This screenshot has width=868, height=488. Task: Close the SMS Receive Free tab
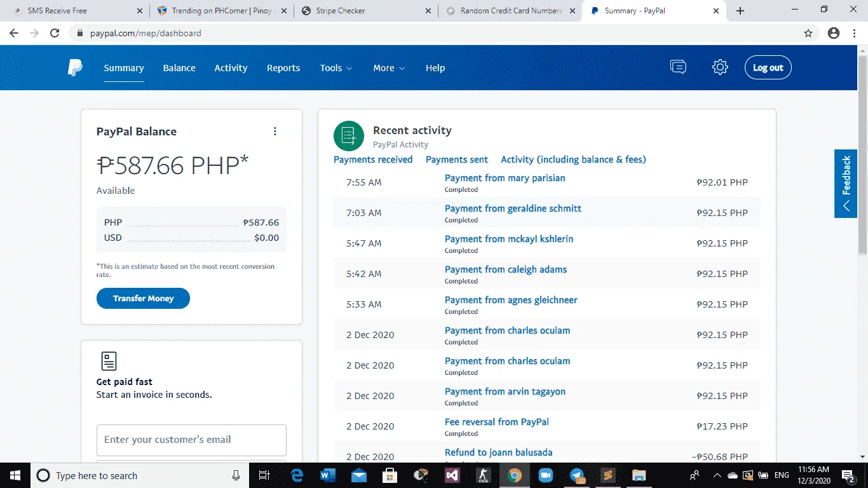pyautogui.click(x=140, y=11)
